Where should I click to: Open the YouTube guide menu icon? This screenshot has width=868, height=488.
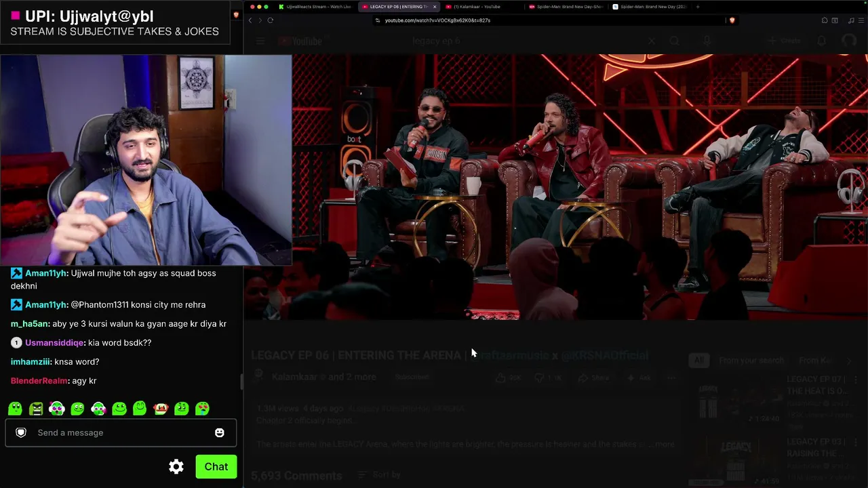(x=260, y=41)
